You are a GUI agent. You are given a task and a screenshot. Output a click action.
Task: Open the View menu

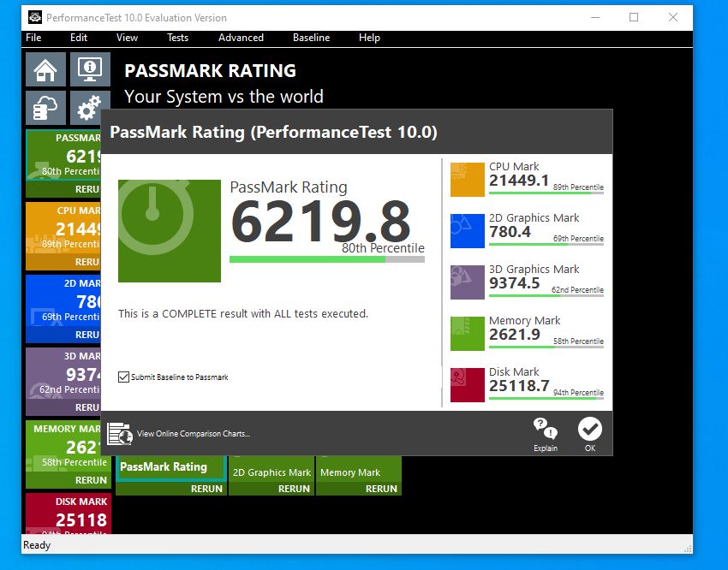click(x=127, y=38)
